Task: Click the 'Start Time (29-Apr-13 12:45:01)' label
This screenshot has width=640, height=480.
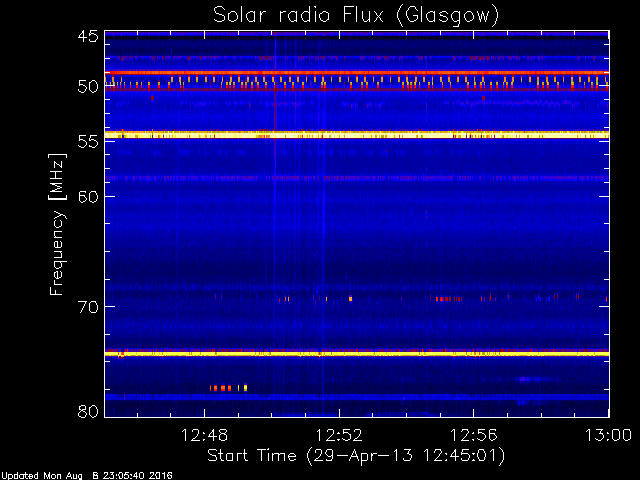Action: [x=356, y=456]
